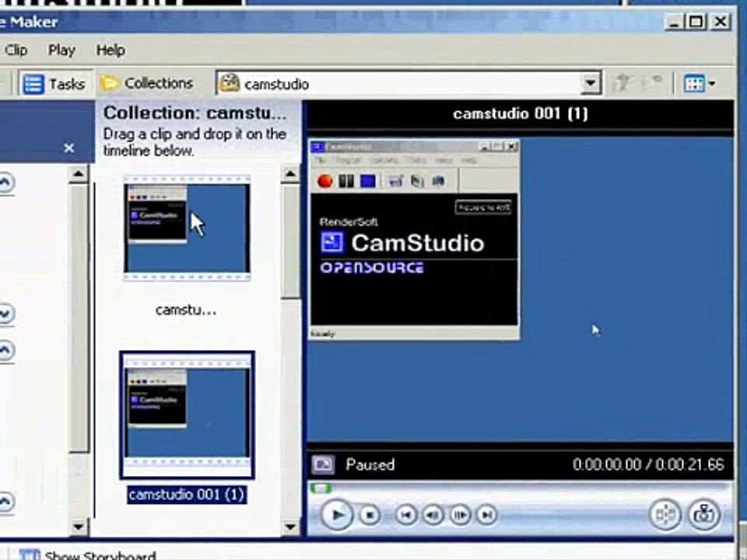
Task: Toggle the Collections pane button
Action: click(x=148, y=84)
